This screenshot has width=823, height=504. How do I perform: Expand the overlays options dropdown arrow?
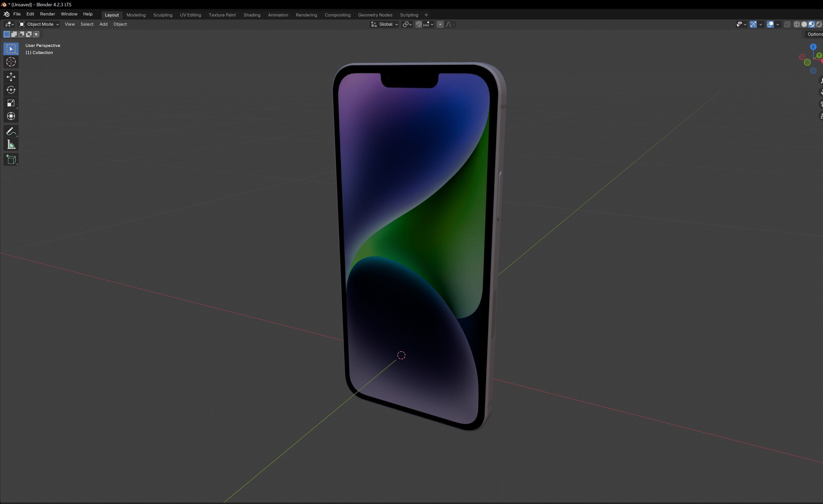(778, 24)
